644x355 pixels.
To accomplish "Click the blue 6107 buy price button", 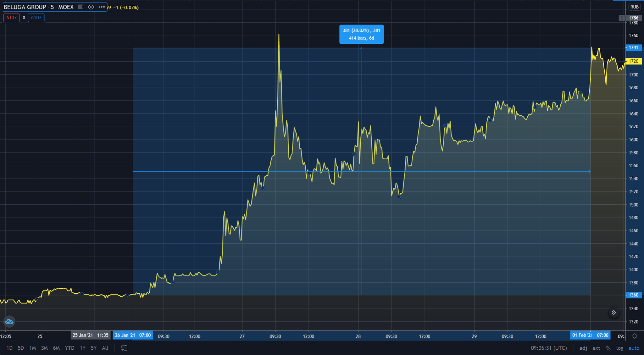I will click(36, 18).
